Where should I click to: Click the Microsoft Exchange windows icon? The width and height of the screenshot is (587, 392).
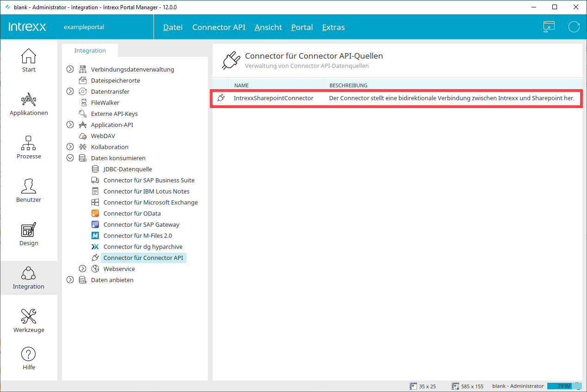coord(95,202)
